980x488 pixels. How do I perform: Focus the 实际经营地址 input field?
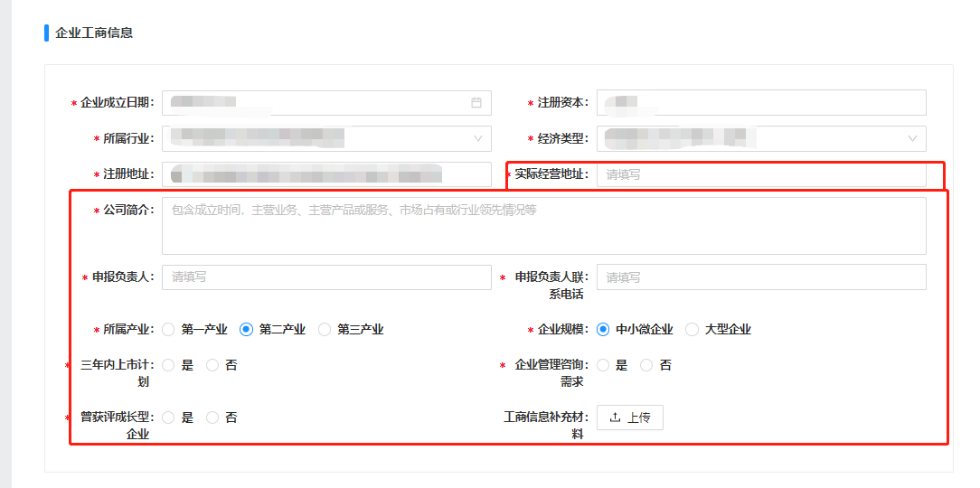(x=761, y=175)
